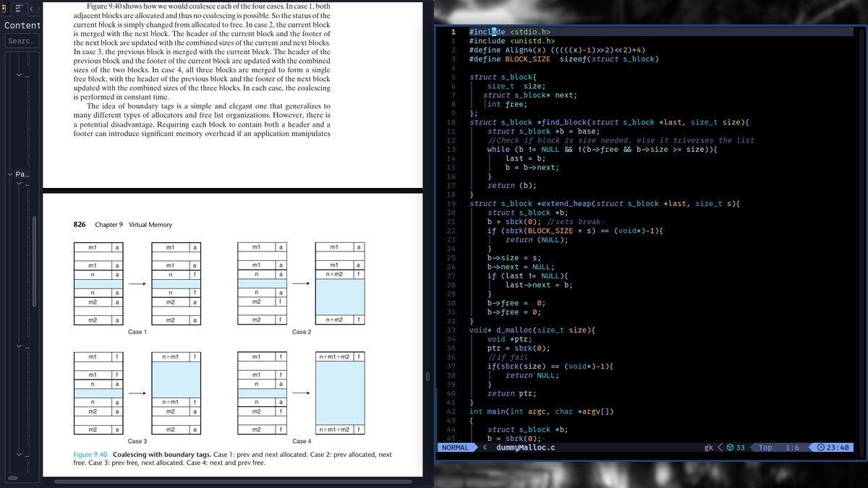Click 'if (sbrk(BLOCK_SIZE + s)' line
This screenshot has width=868, height=488.
[574, 231]
